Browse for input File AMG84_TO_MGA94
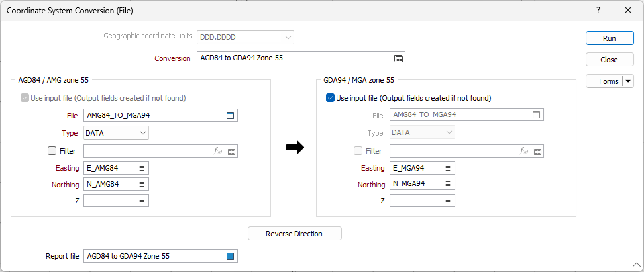 230,116
